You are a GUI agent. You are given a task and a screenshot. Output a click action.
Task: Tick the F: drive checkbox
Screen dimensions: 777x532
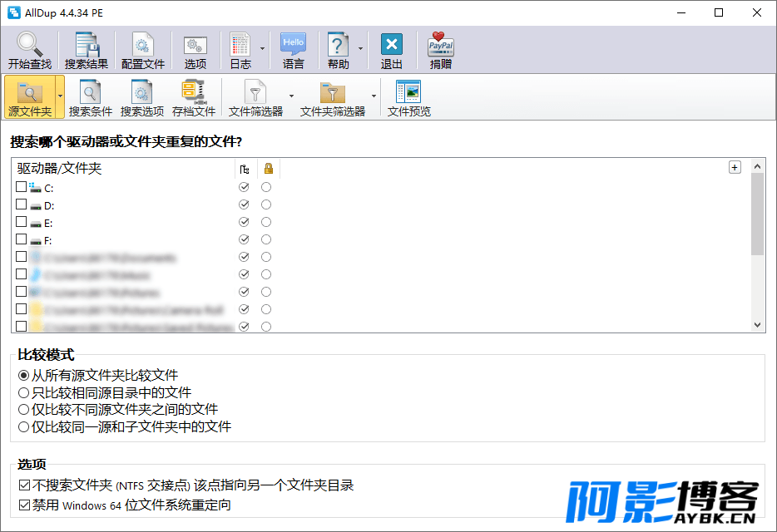tap(21, 240)
